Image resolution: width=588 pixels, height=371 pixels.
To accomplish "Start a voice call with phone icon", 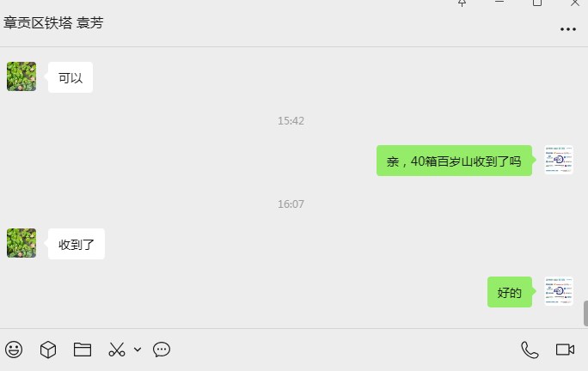I will tap(530, 350).
